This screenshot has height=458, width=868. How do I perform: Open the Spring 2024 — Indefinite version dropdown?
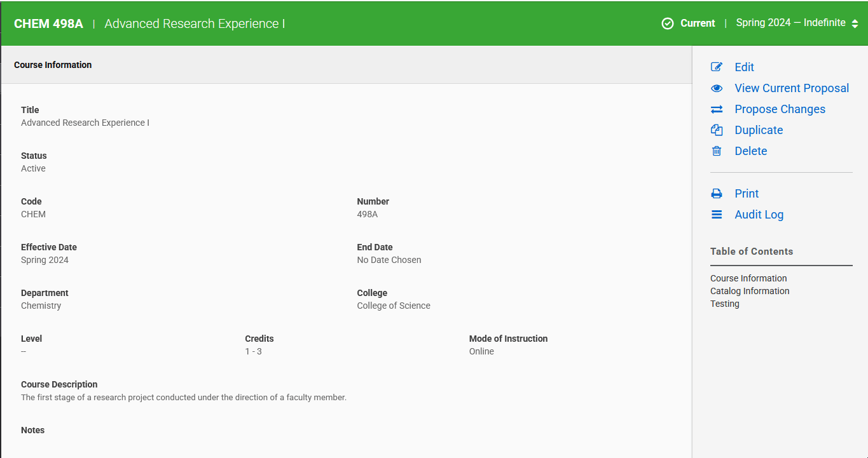click(x=790, y=23)
